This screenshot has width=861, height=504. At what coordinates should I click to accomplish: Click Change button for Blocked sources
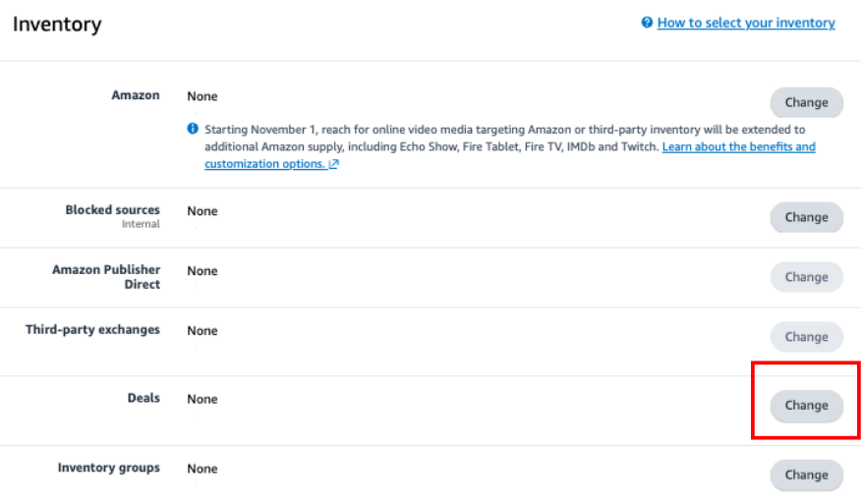click(x=806, y=217)
